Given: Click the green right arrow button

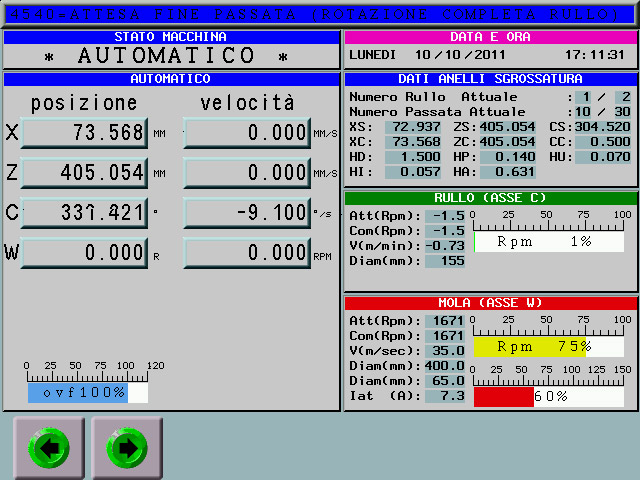Looking at the screenshot, I should 127,449.
